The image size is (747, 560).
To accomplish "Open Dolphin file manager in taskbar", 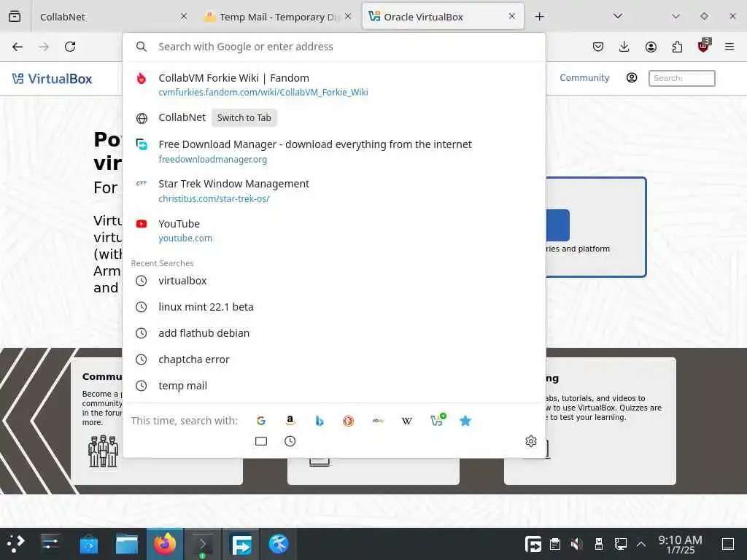I will (x=127, y=544).
